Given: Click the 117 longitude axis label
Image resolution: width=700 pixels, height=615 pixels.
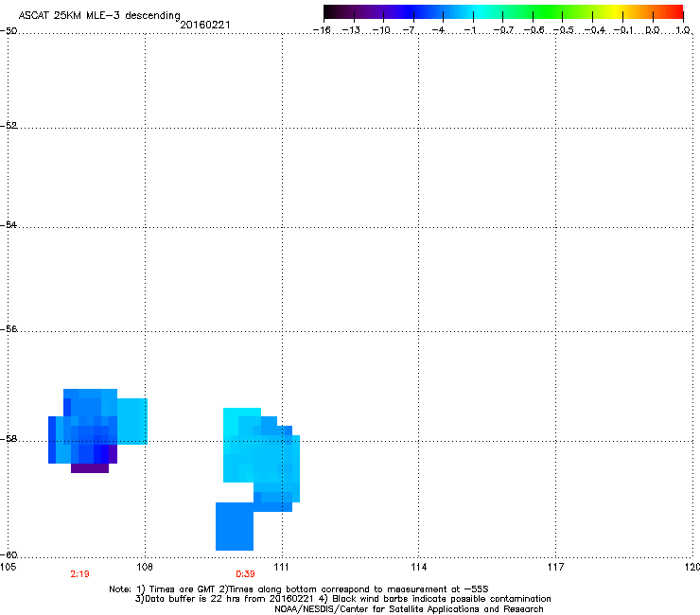Looking at the screenshot, I should pyautogui.click(x=555, y=567).
